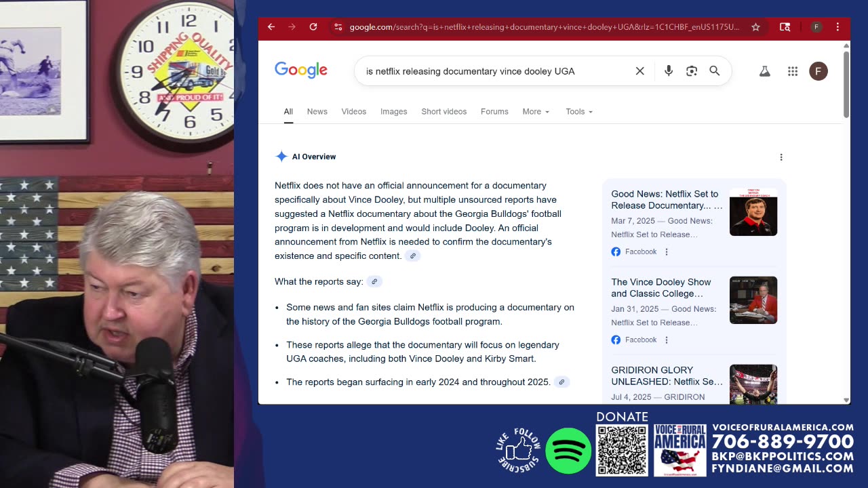Click the FYNDIANE@GMAIL.COM email text
This screenshot has width=868, height=488.
pos(783,468)
